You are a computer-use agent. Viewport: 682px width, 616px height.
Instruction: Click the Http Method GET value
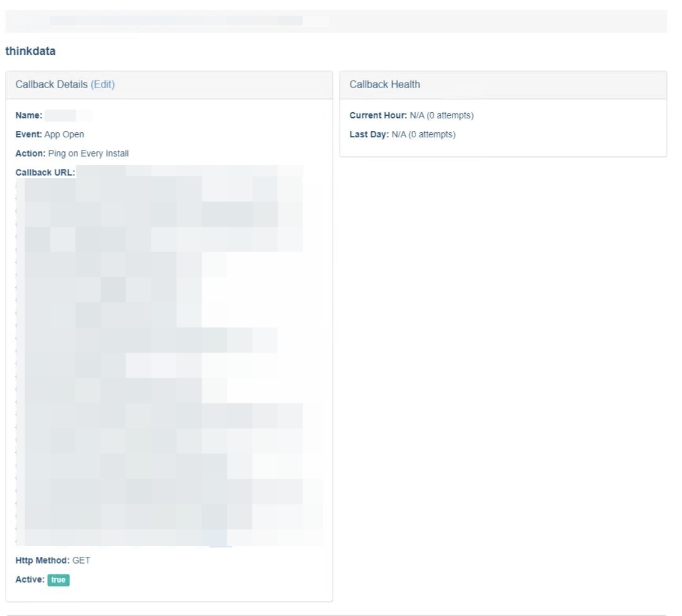81,560
